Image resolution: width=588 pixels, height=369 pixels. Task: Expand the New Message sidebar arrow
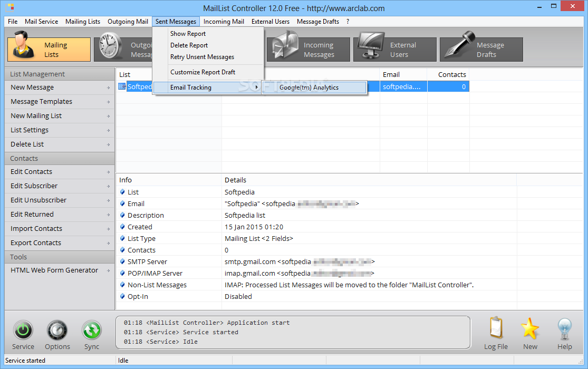109,88
